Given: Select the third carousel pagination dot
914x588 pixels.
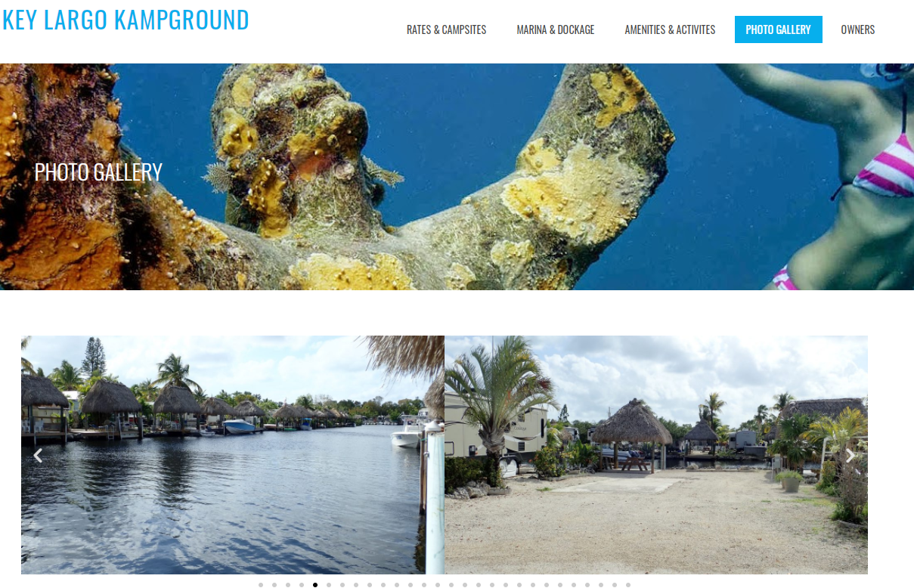Looking at the screenshot, I should click(288, 584).
